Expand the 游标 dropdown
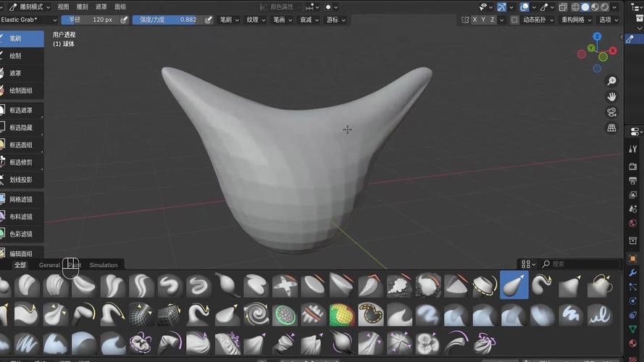 pos(335,20)
